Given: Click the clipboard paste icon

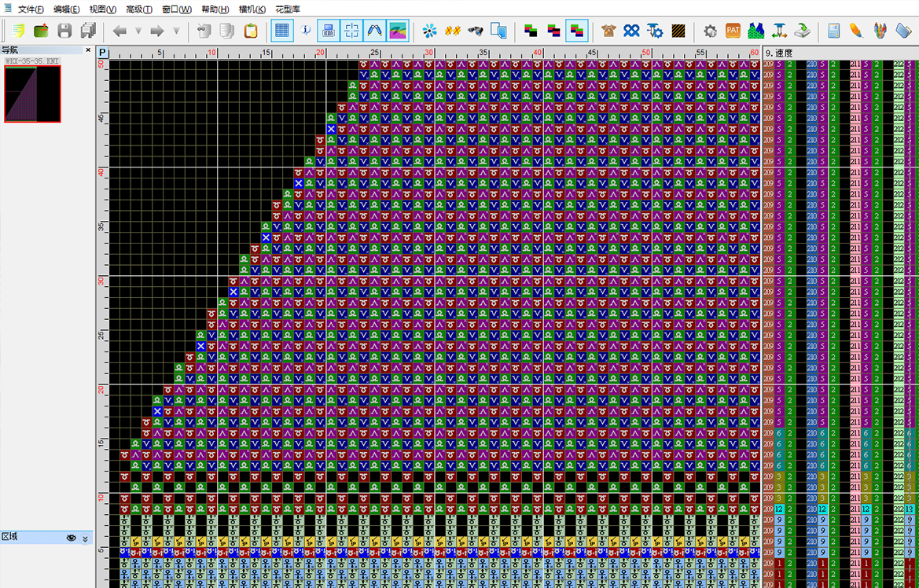Looking at the screenshot, I should click(251, 31).
